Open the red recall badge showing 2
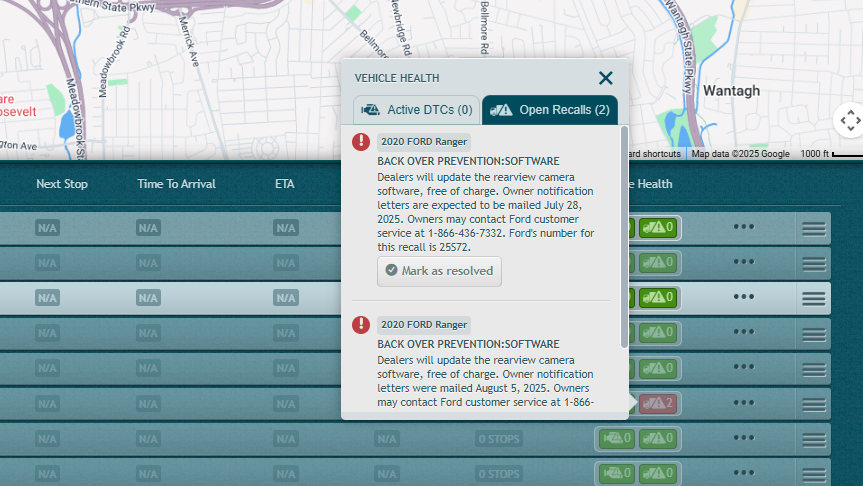This screenshot has width=863, height=486. 659,403
